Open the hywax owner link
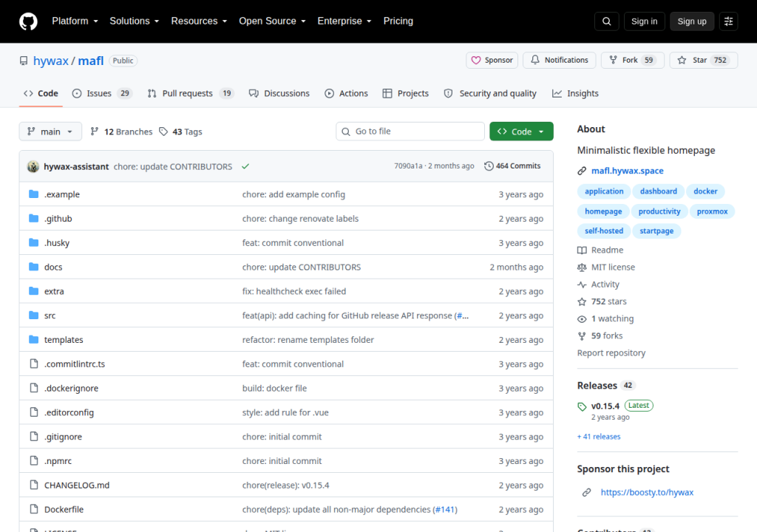Screen dimensions: 757x532 pyautogui.click(x=51, y=61)
